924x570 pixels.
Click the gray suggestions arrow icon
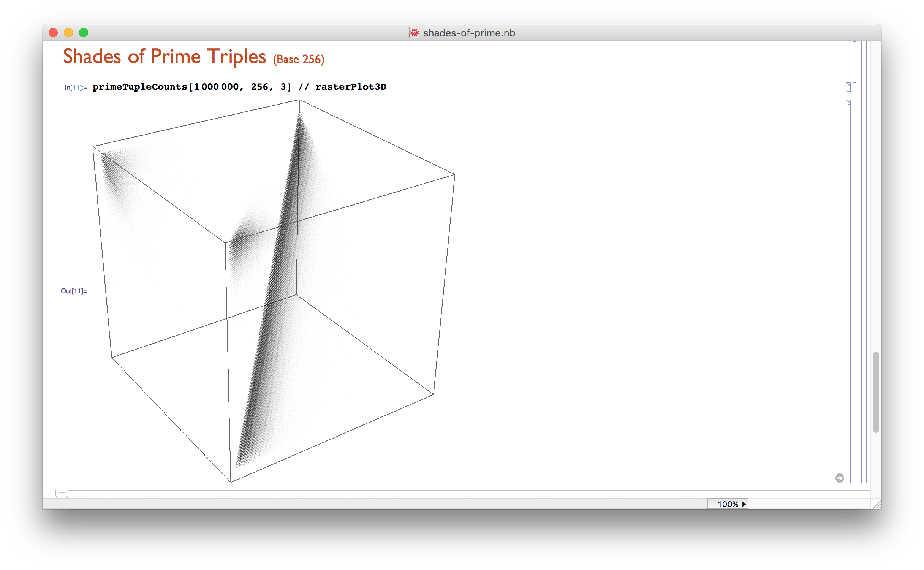point(839,478)
